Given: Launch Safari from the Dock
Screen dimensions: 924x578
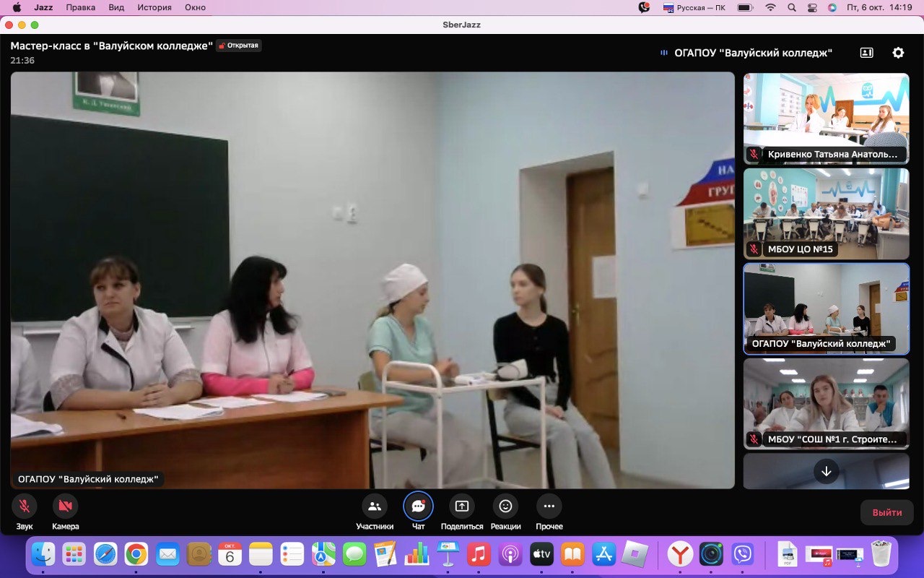Looking at the screenshot, I should click(105, 554).
